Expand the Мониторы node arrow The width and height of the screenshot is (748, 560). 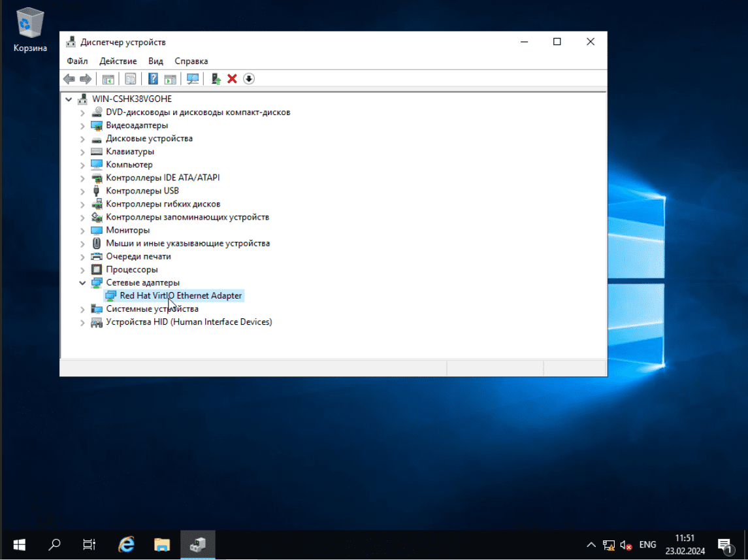[82, 231]
